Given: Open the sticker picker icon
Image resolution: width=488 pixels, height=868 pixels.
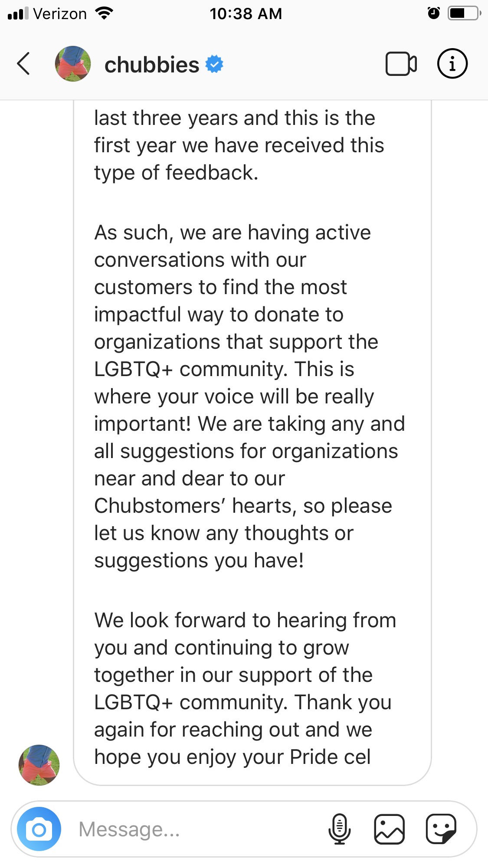Looking at the screenshot, I should (x=441, y=829).
